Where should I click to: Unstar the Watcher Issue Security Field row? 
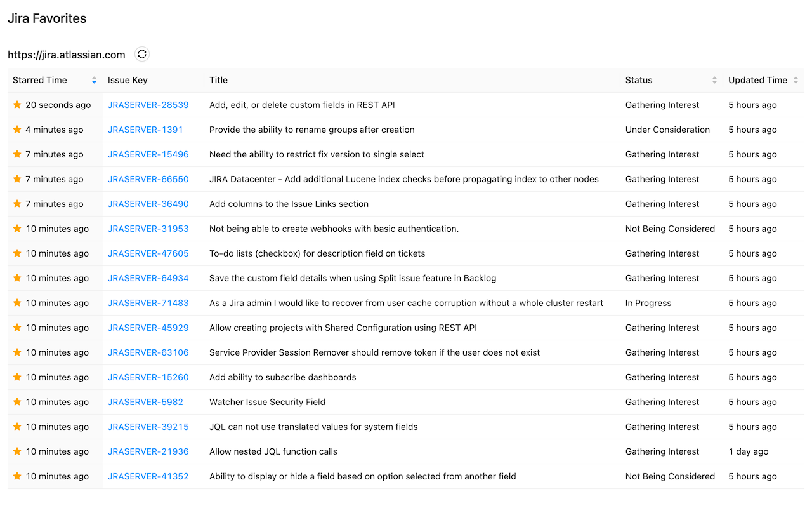[17, 402]
